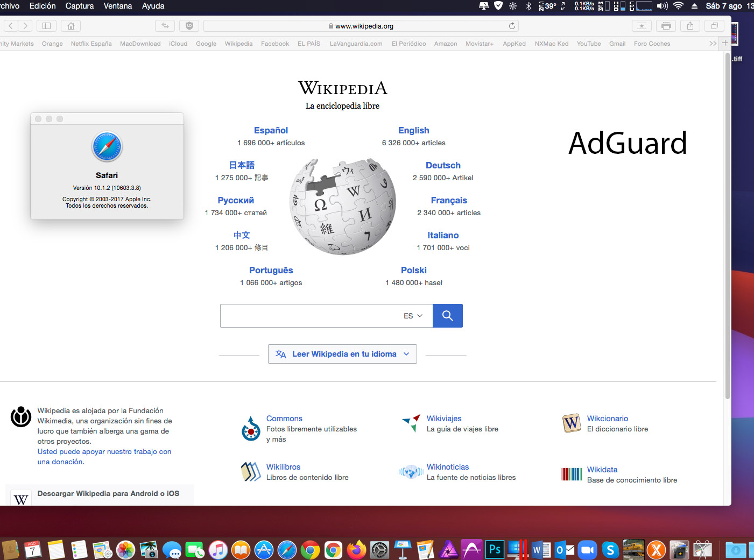Open the Netflix España bookmark
Image resolution: width=754 pixels, height=560 pixels.
coord(91,44)
